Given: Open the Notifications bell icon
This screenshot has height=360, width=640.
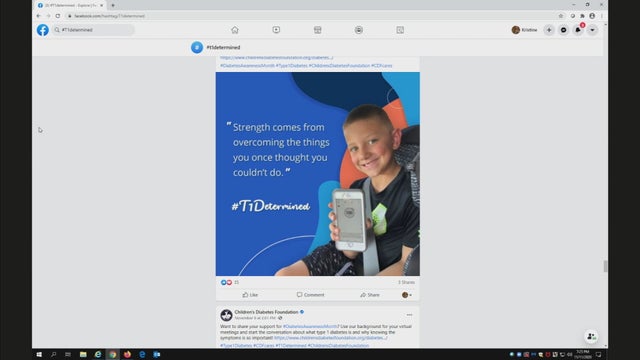Looking at the screenshot, I should (578, 30).
